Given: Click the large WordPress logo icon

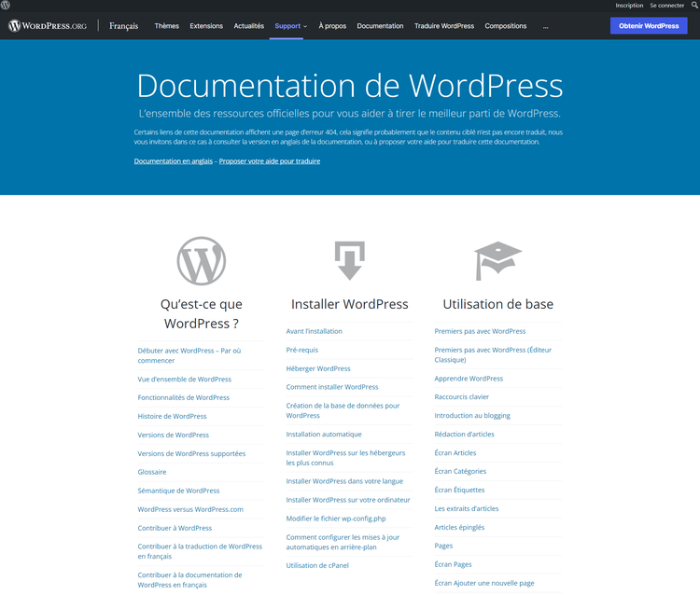Looking at the screenshot, I should [x=202, y=261].
